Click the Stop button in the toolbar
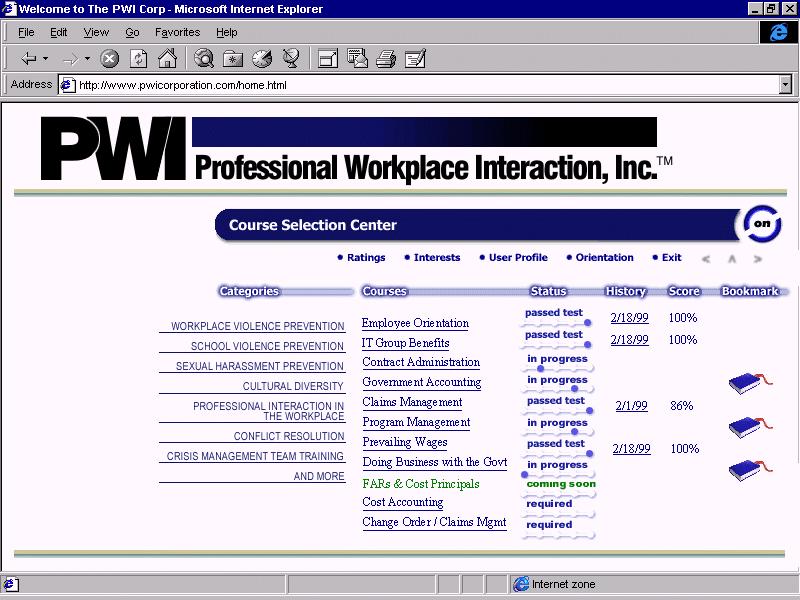 click(x=110, y=59)
